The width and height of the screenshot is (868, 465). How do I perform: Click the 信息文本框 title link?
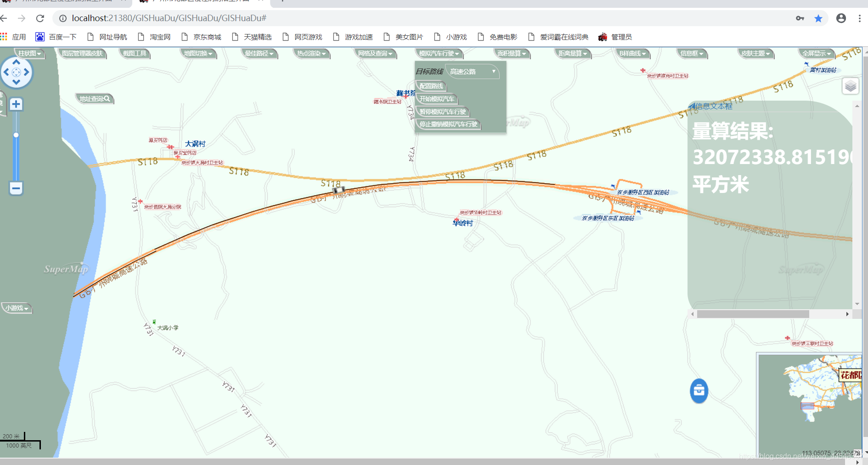[714, 106]
